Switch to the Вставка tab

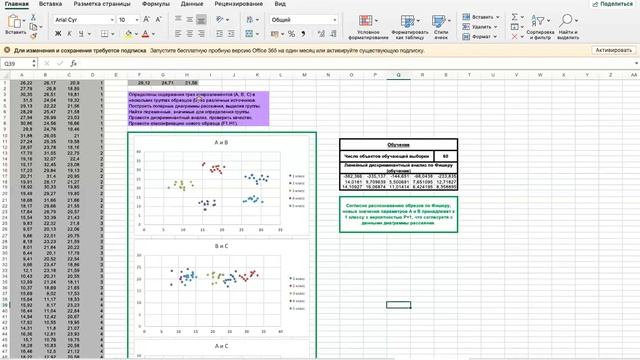(50, 4)
